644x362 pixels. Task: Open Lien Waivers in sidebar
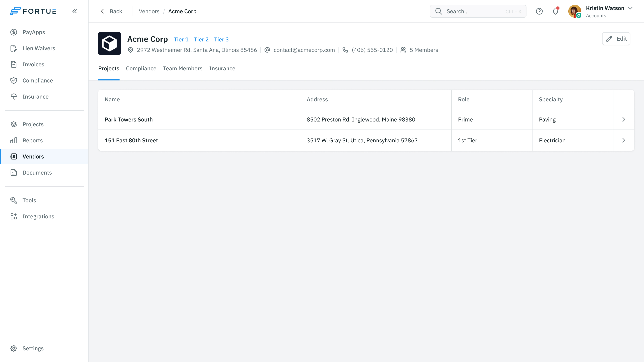pos(44,48)
